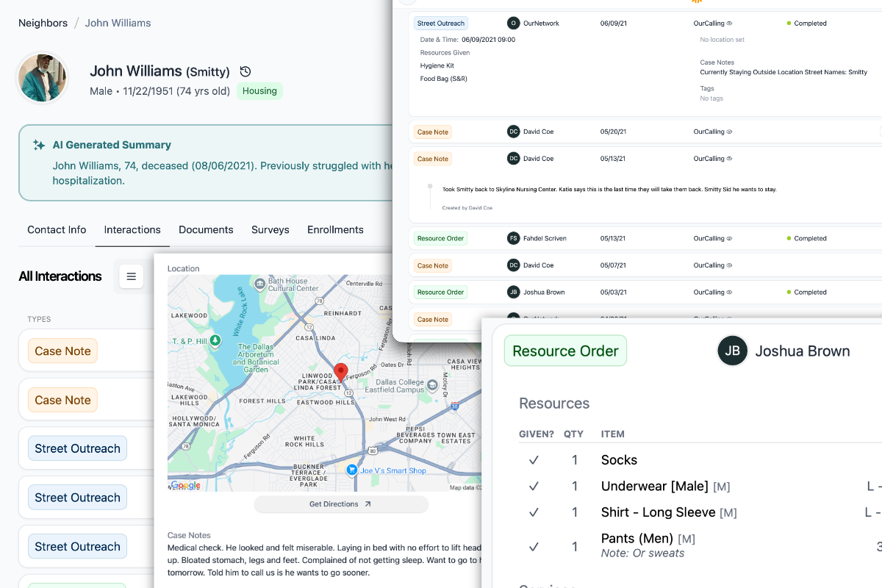Click the red location pin on map

[x=341, y=371]
